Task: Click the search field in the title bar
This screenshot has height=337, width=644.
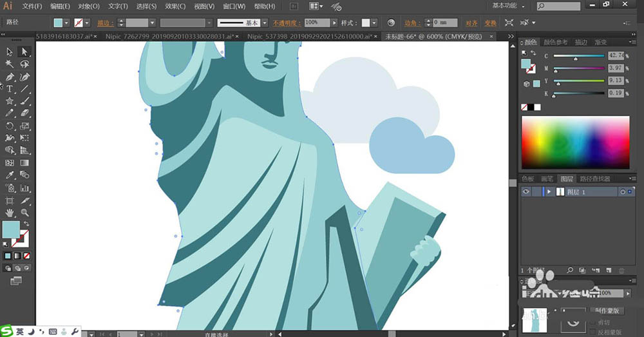Action: 558,6
